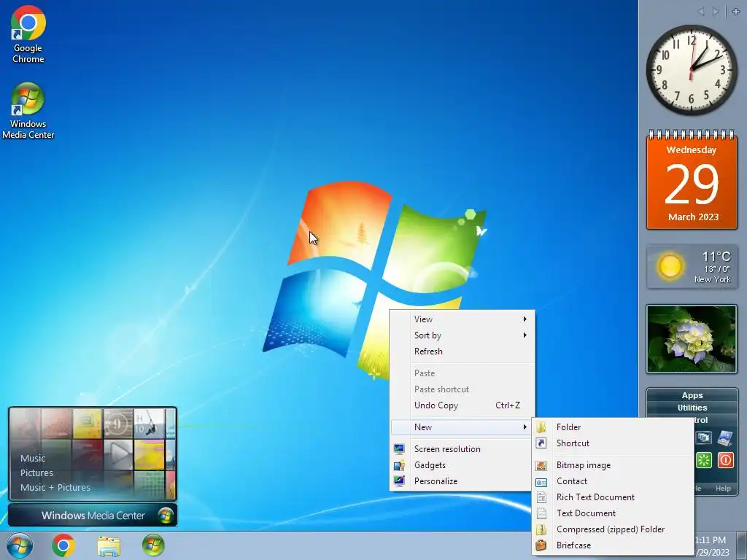Click the Gadgets icon in context menu
The width and height of the screenshot is (747, 560).
(399, 465)
